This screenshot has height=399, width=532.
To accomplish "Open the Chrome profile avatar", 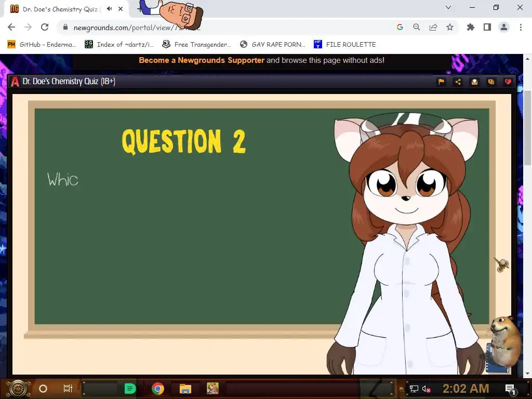I will (504, 27).
